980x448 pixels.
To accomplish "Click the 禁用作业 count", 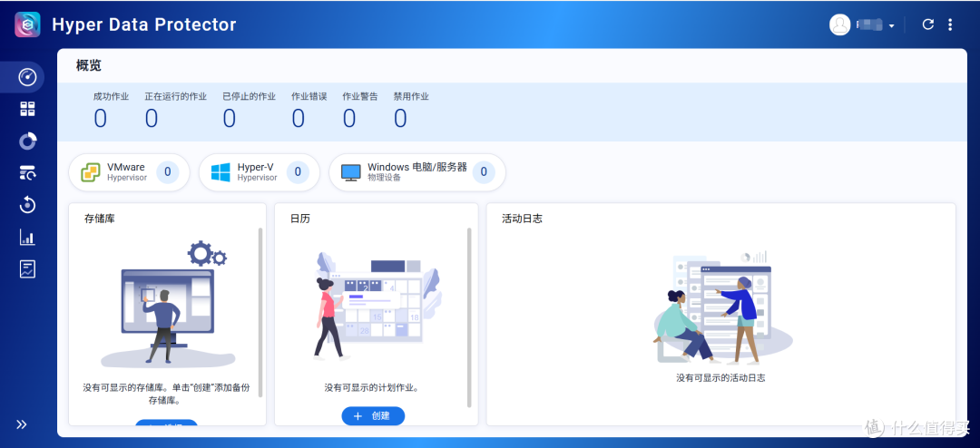I will pyautogui.click(x=401, y=118).
